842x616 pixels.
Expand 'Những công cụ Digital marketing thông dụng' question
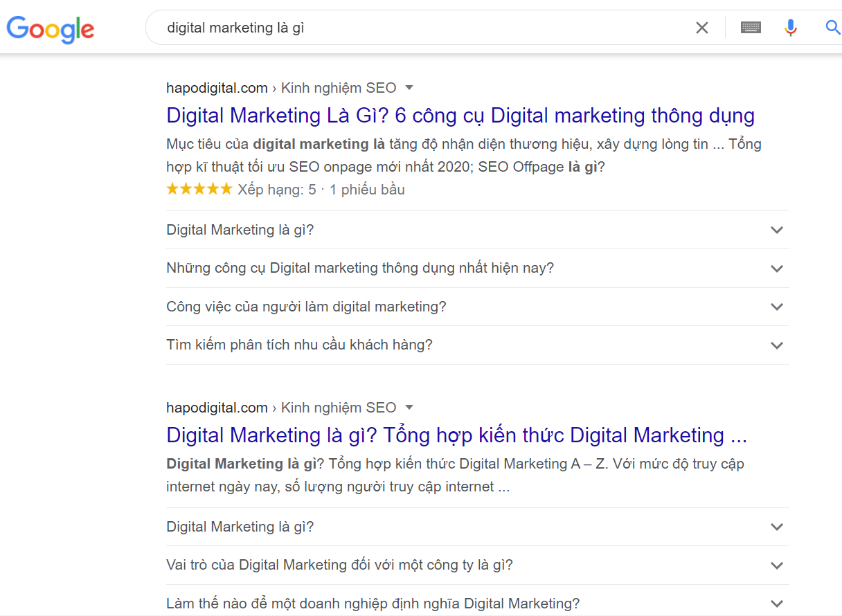tap(478, 268)
